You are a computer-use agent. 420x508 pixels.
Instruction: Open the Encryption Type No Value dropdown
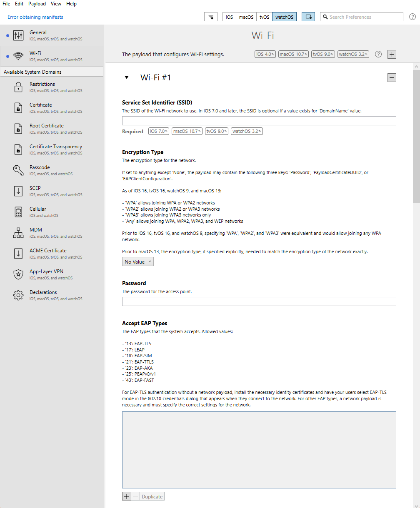pos(137,261)
